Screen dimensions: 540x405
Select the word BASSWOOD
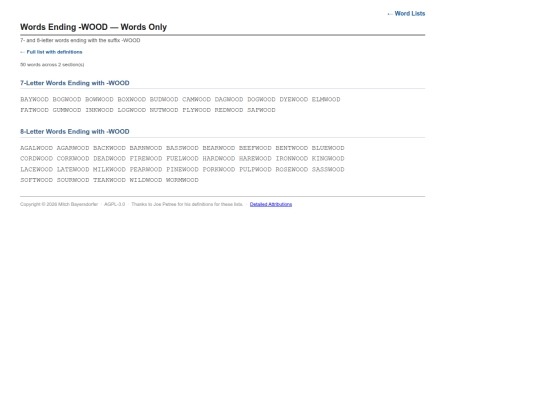click(x=182, y=148)
